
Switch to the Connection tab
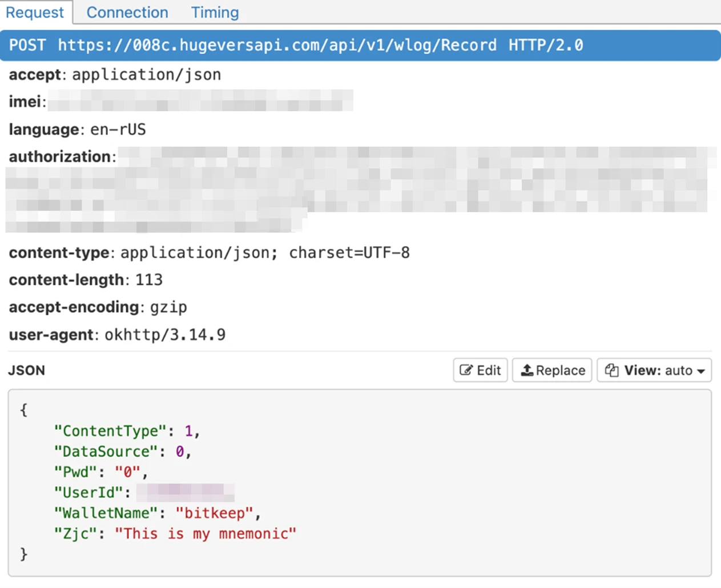[127, 13]
